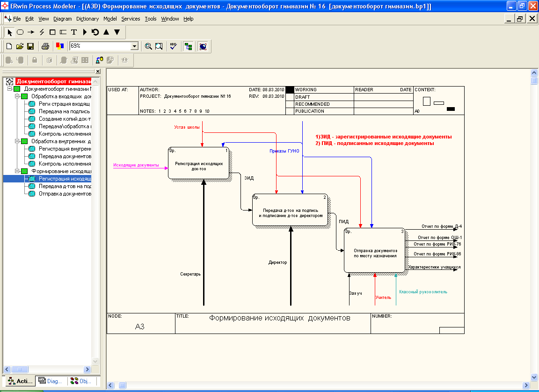Click the Исходящие документы arrow label
This screenshot has width=539, height=392.
[x=136, y=165]
